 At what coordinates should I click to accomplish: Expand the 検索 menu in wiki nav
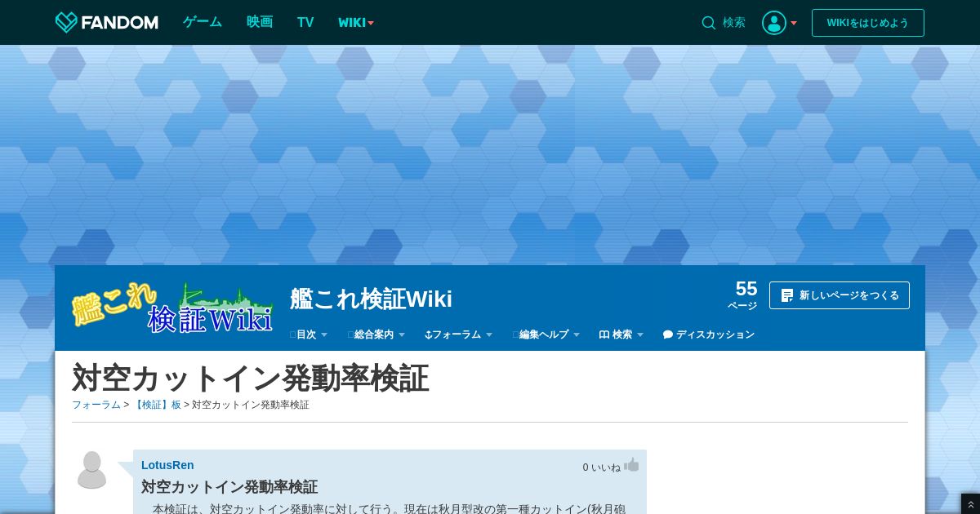pyautogui.click(x=621, y=335)
